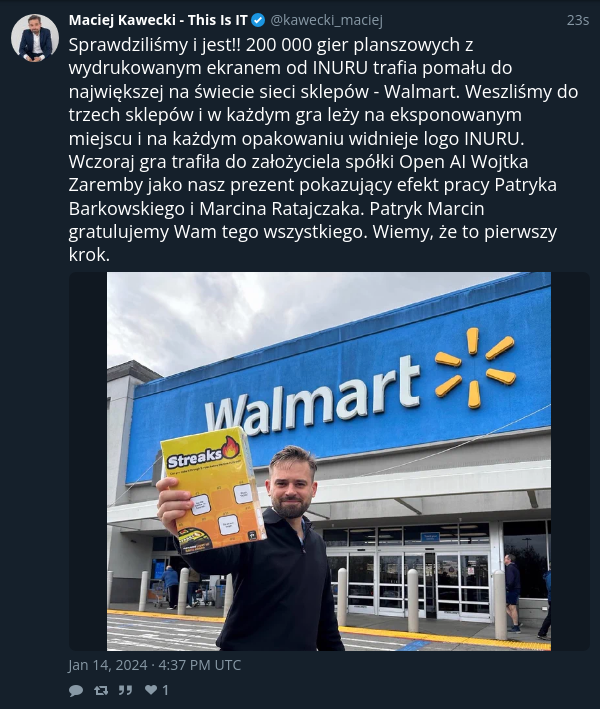This screenshot has width=600, height=709.
Task: Click the man's face in the photo
Action: pos(290,486)
